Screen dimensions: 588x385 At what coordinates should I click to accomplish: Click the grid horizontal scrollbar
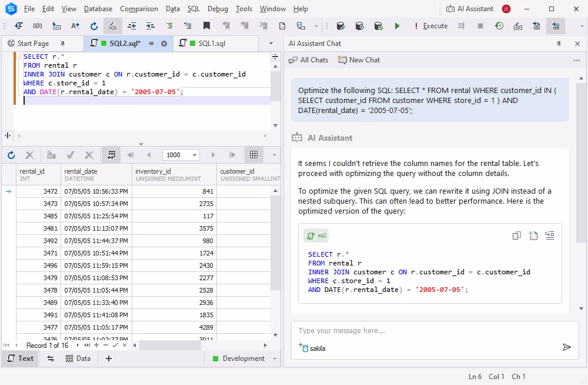click(x=171, y=345)
